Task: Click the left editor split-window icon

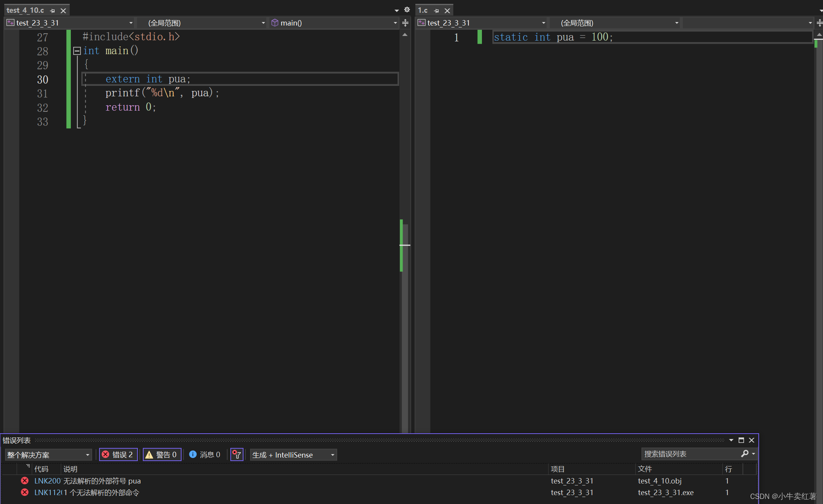Action: point(405,23)
